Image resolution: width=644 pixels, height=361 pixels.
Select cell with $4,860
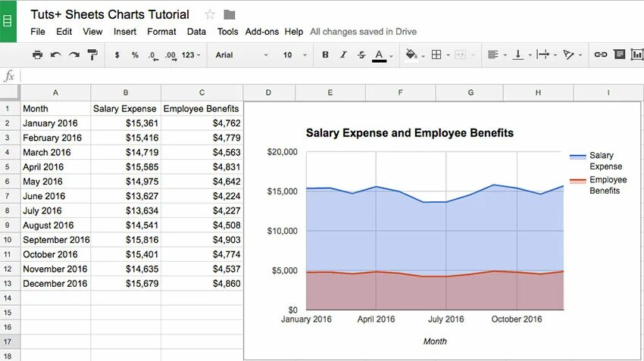tap(202, 284)
